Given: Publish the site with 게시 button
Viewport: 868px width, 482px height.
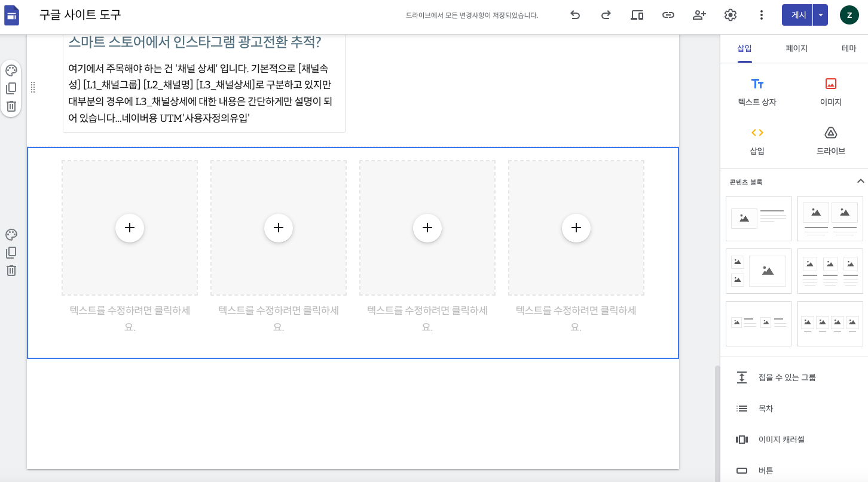Looking at the screenshot, I should pyautogui.click(x=797, y=15).
